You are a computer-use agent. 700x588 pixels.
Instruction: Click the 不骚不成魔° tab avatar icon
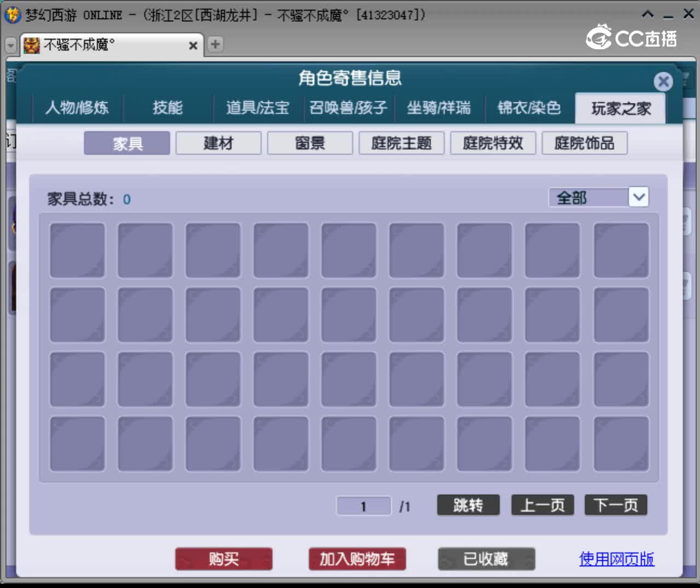coord(32,45)
